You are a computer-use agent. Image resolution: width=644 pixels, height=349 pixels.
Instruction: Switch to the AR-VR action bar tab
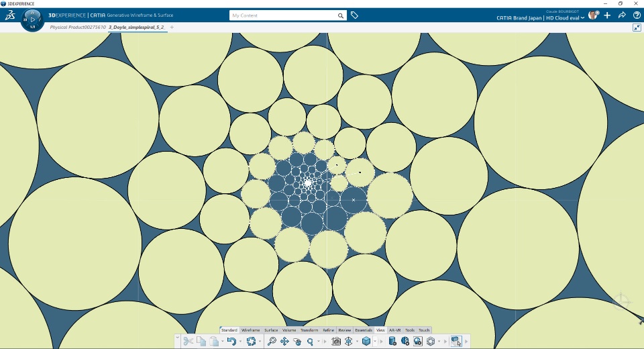pyautogui.click(x=394, y=330)
